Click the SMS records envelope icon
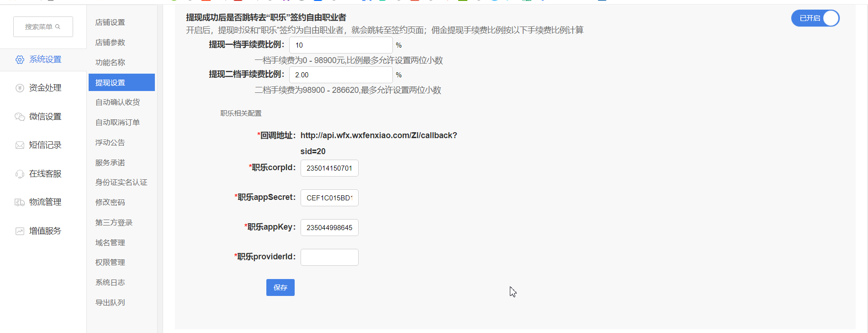868x333 pixels. point(20,145)
